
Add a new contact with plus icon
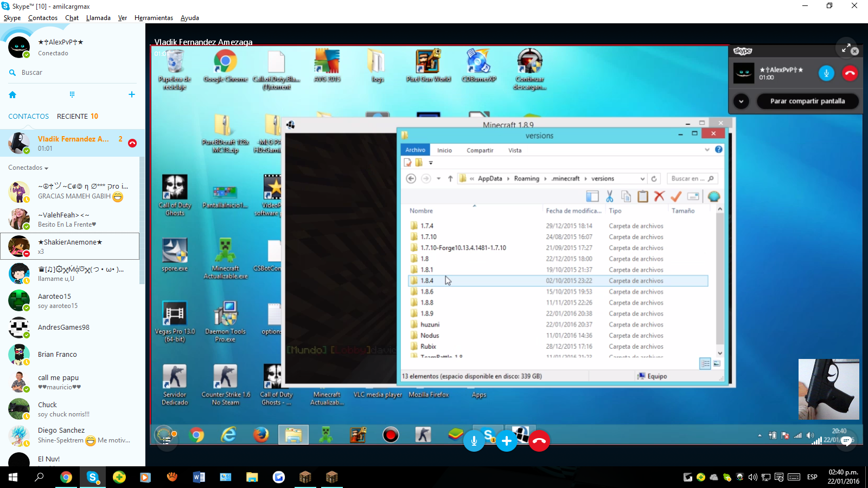[131, 94]
